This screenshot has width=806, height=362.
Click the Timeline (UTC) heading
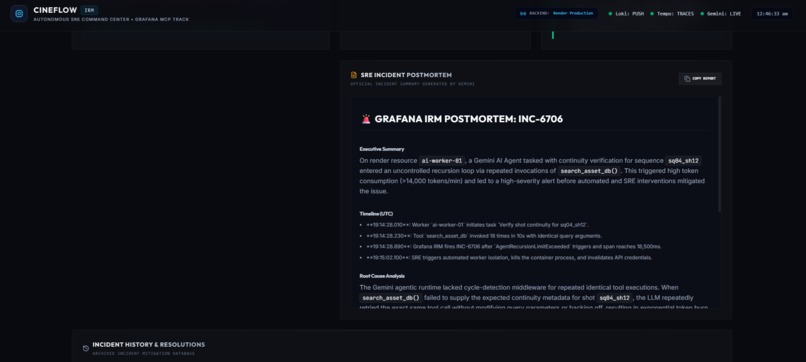coord(376,213)
